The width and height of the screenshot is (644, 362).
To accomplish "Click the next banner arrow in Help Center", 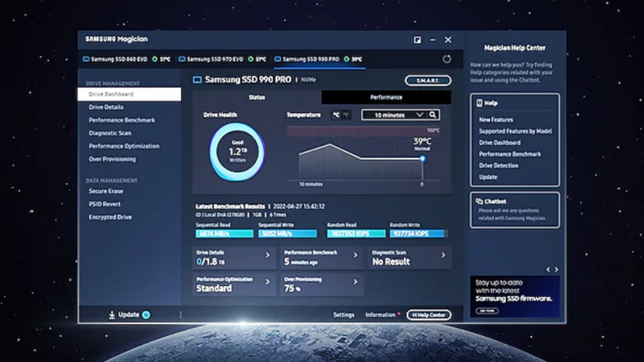I will click(557, 270).
